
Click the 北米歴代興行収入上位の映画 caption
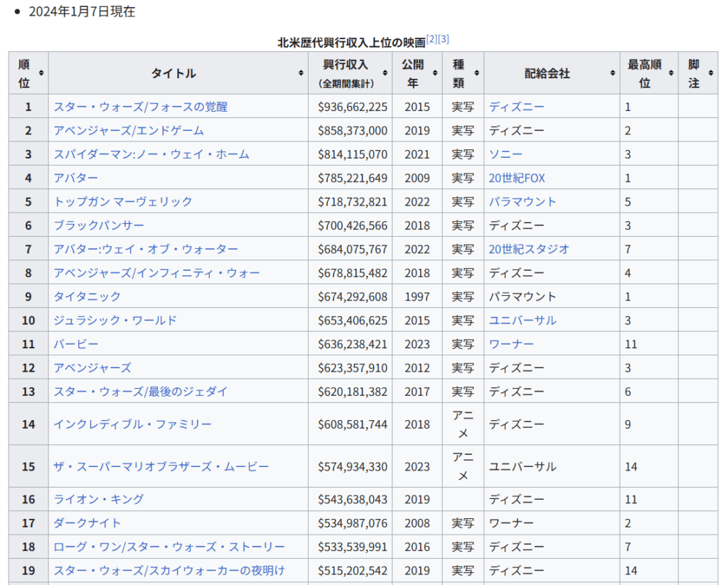pyautogui.click(x=351, y=43)
